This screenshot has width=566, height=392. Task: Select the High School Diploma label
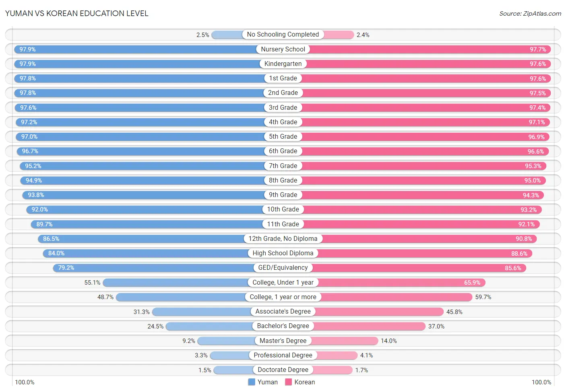[283, 253]
